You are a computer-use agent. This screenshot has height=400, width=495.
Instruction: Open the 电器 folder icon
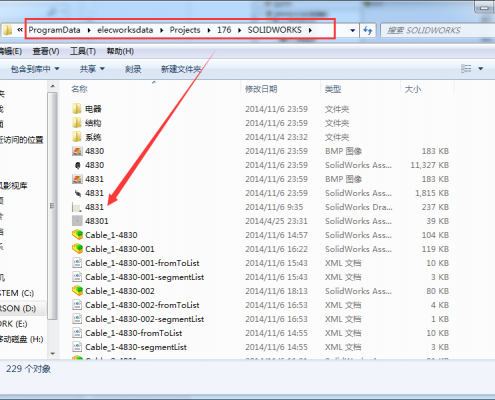[x=77, y=109]
